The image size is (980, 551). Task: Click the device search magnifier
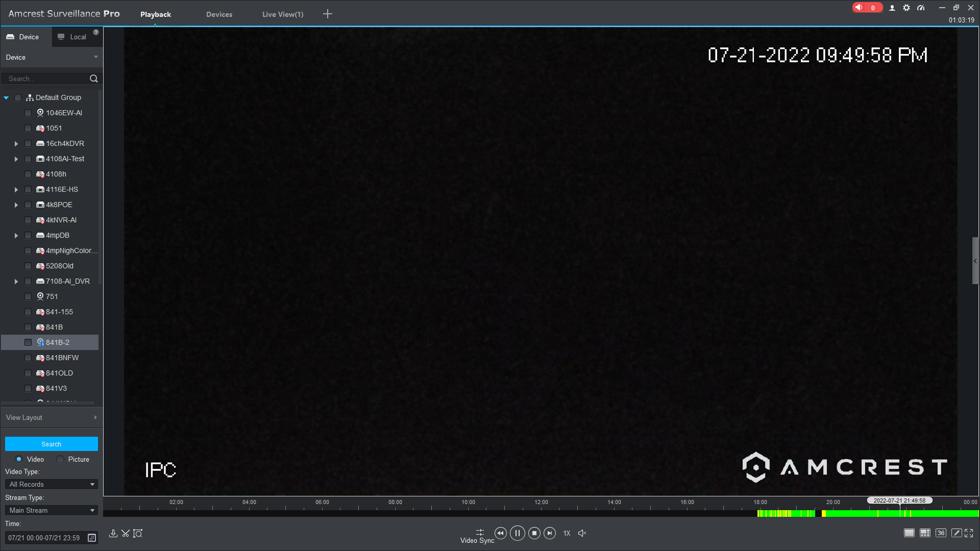point(93,79)
